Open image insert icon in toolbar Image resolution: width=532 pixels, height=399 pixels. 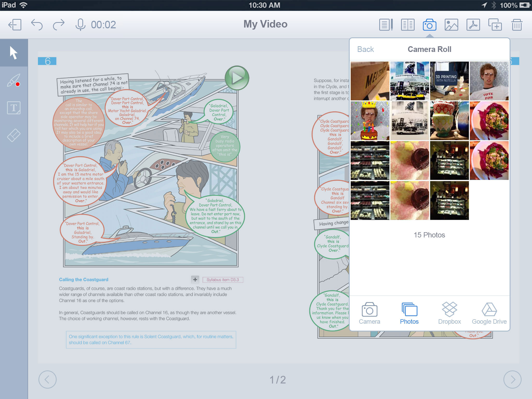point(451,25)
